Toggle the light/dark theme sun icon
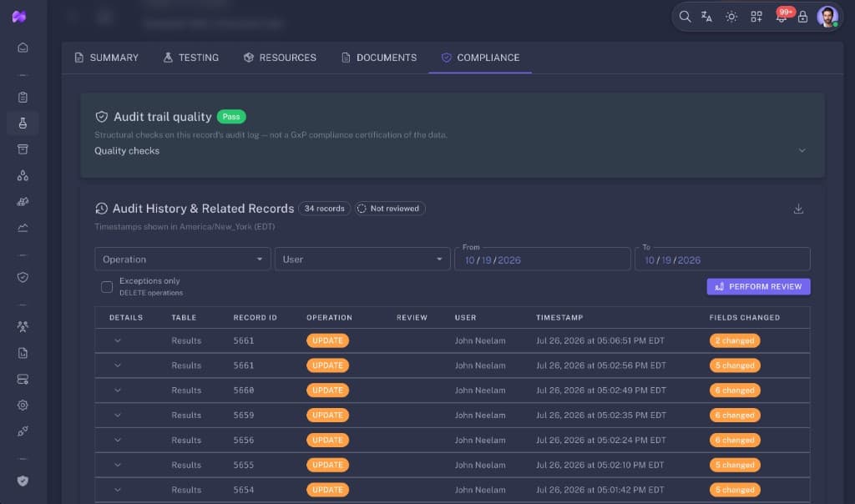Image resolution: width=855 pixels, height=504 pixels. (731, 17)
